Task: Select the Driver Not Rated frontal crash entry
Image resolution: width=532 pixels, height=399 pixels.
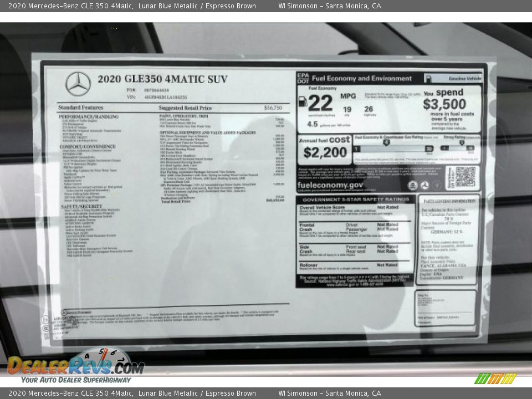Action: (390, 224)
